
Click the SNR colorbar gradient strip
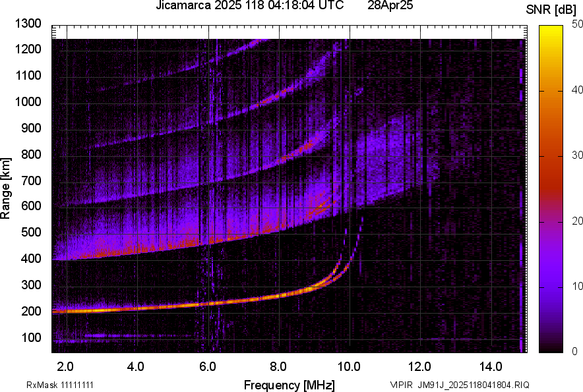tap(551, 189)
